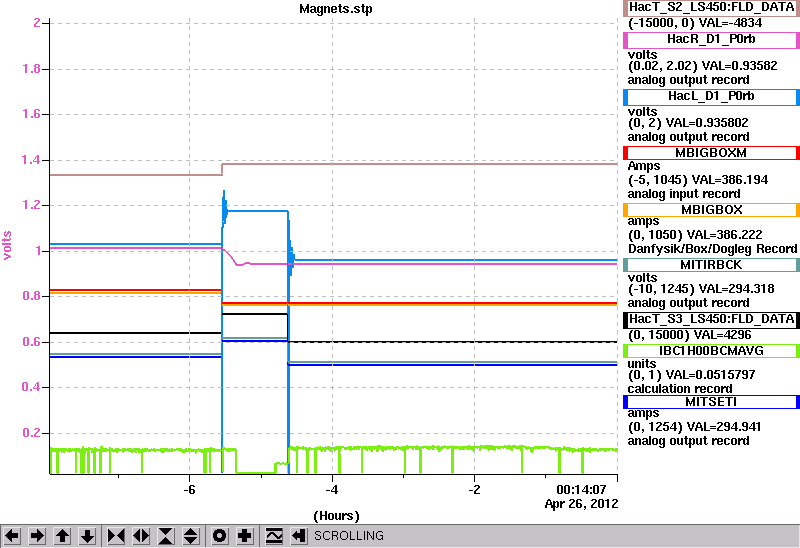Pan the plot up with up arrow

[62, 536]
